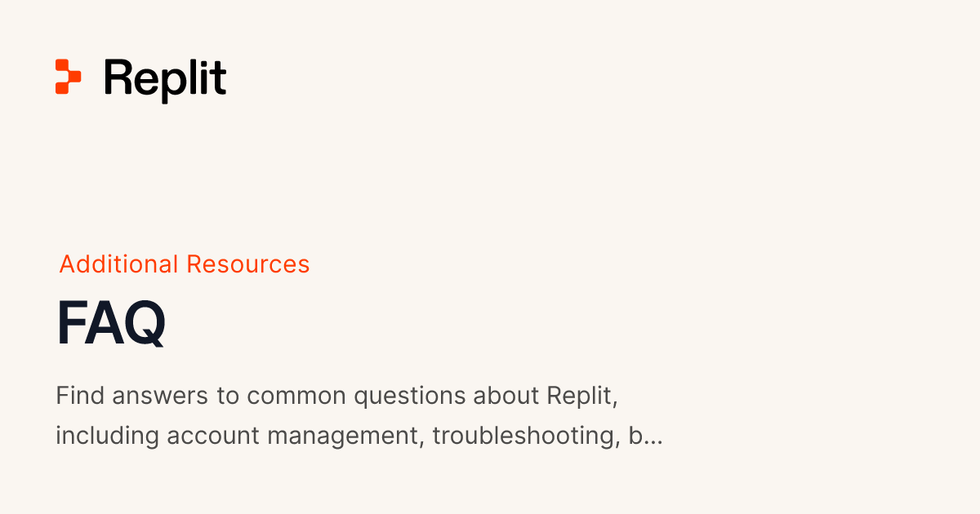This screenshot has height=514, width=980.
Task: Click the word "Find" in description
Action: click(x=81, y=396)
